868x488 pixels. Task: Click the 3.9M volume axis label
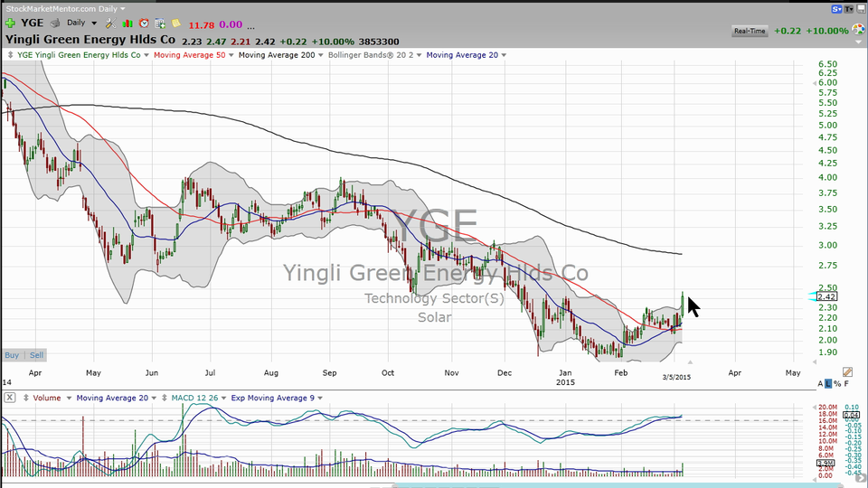tap(825, 463)
